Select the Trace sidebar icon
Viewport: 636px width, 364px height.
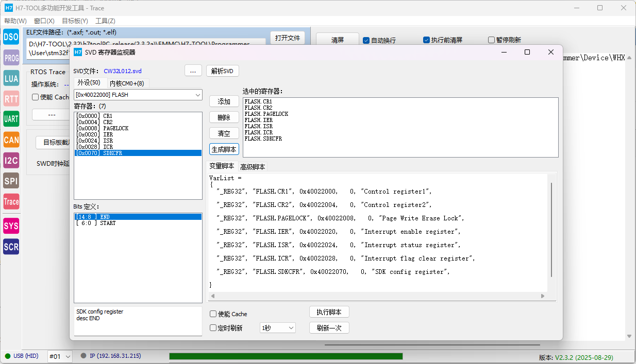tap(11, 202)
